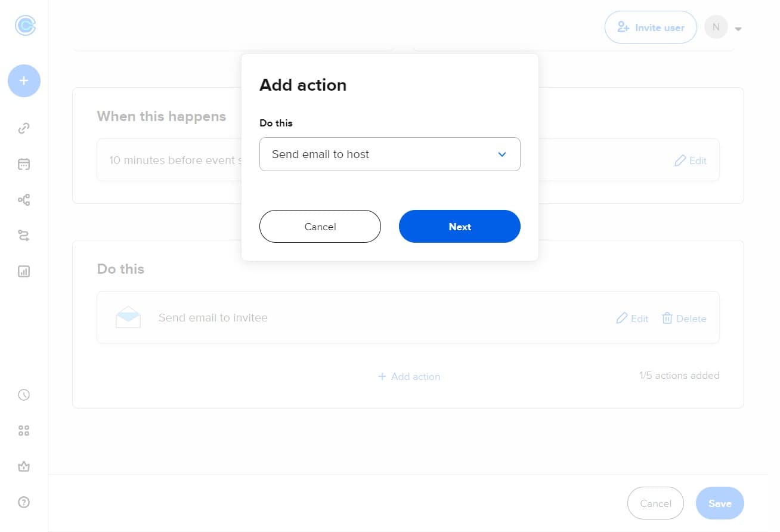Open the Routing icon in sidebar
Screen dimensions: 780x532
(24, 236)
